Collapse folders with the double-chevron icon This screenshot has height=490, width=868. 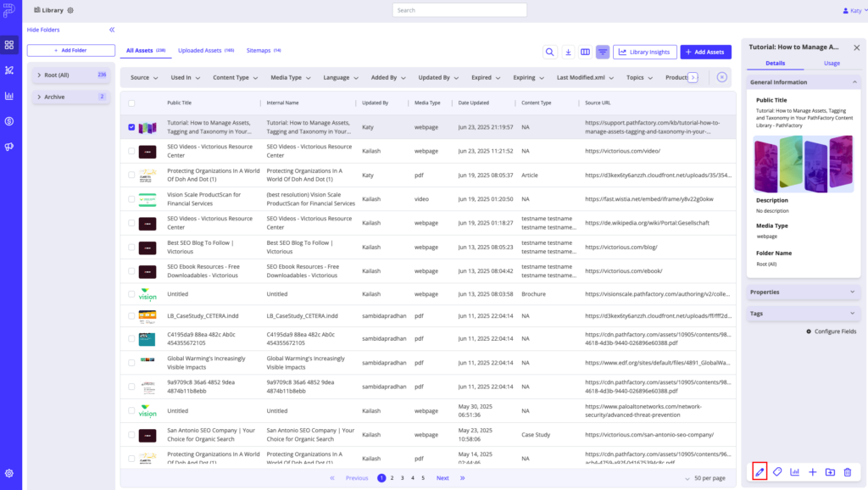112,30
